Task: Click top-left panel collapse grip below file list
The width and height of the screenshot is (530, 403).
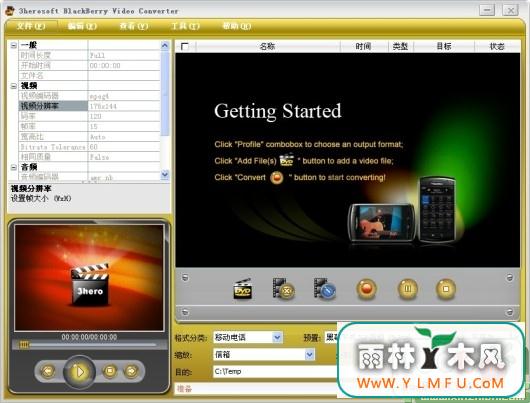Action: coord(185,278)
